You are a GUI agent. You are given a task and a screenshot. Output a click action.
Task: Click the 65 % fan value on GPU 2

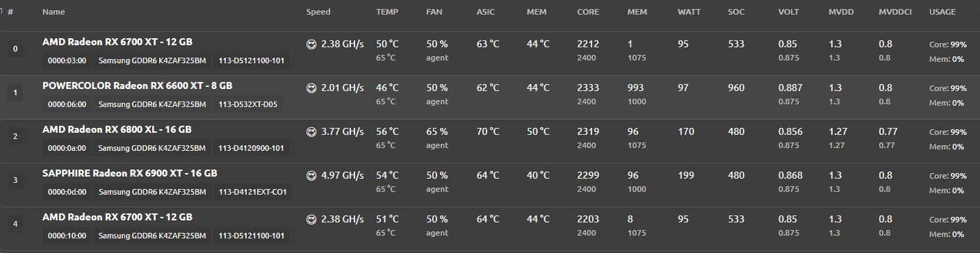pos(437,131)
